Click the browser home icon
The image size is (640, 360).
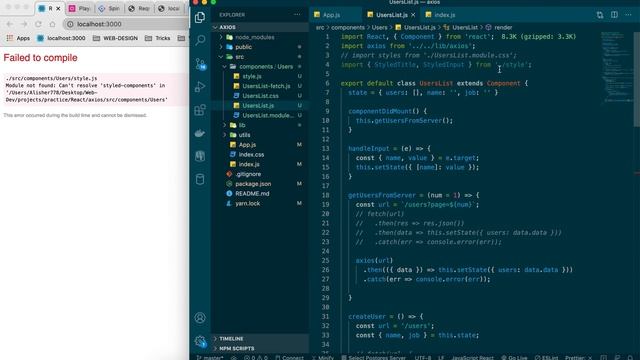pyautogui.click(x=52, y=24)
